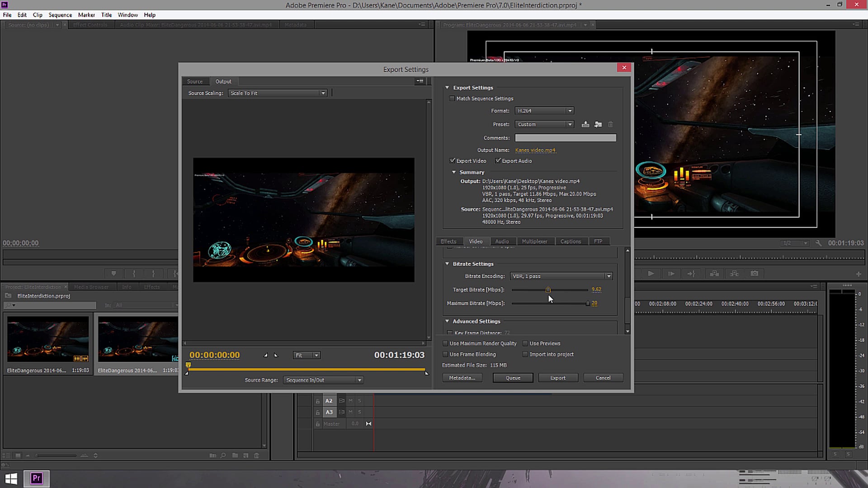868x488 pixels.
Task: Open the Windows Start button
Action: tap(11, 478)
